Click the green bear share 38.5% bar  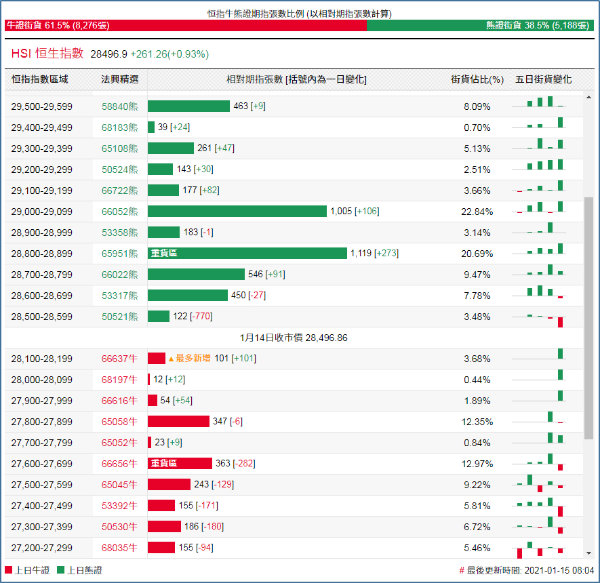(x=481, y=25)
